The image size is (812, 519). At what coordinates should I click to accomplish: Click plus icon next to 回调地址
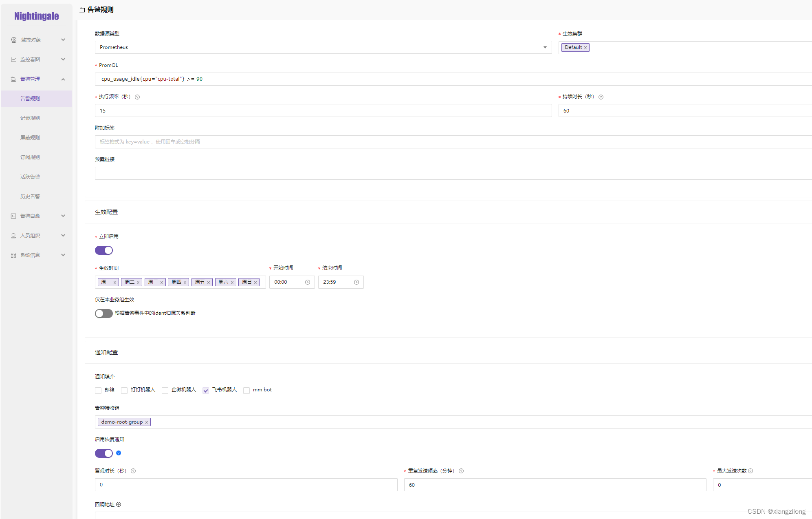click(x=119, y=504)
